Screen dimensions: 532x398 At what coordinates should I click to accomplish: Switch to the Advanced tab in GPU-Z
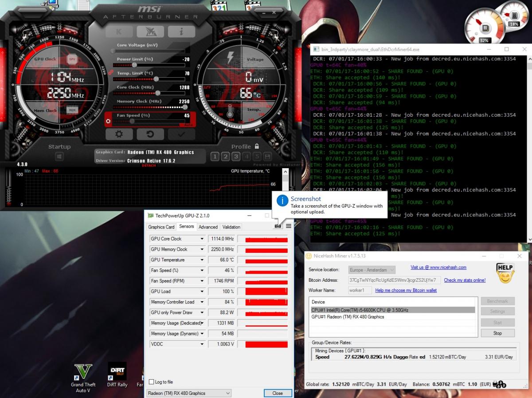208,227
